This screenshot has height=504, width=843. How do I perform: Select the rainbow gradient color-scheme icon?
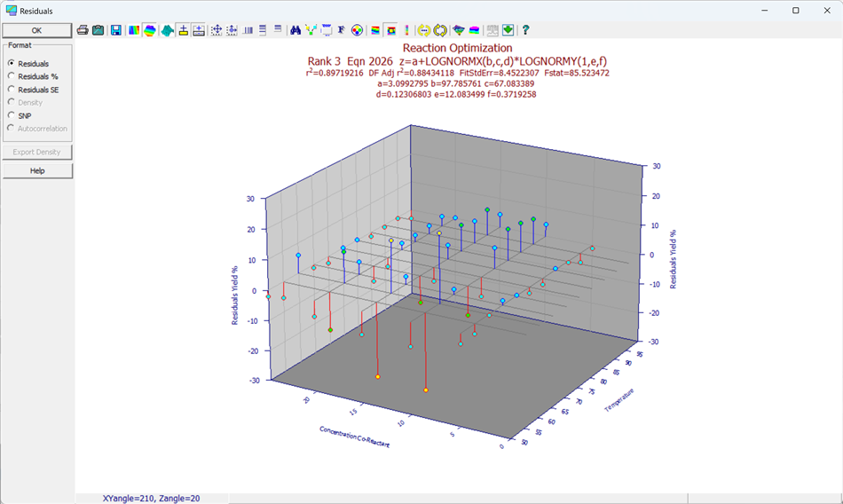coord(134,30)
